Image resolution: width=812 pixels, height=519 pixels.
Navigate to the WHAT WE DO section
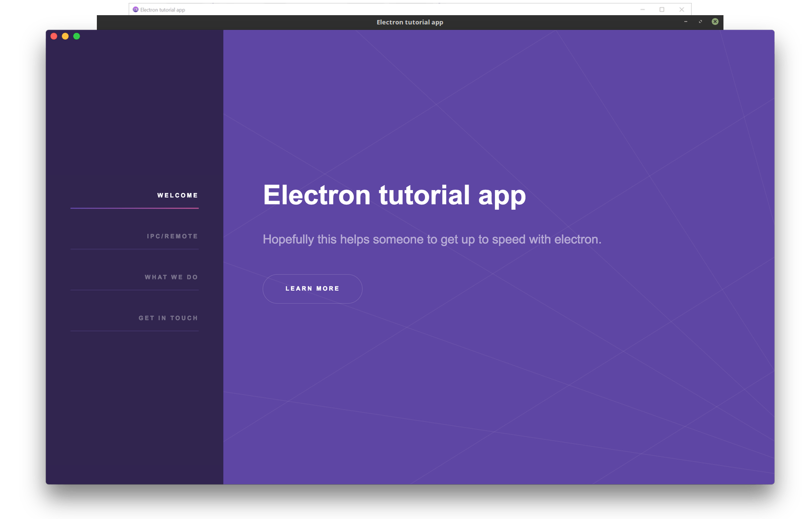(x=171, y=277)
